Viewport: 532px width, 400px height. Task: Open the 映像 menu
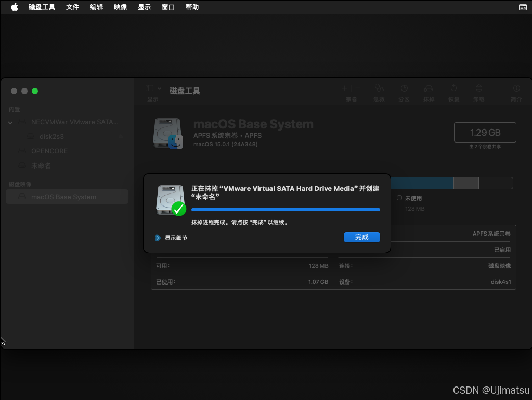(x=121, y=7)
